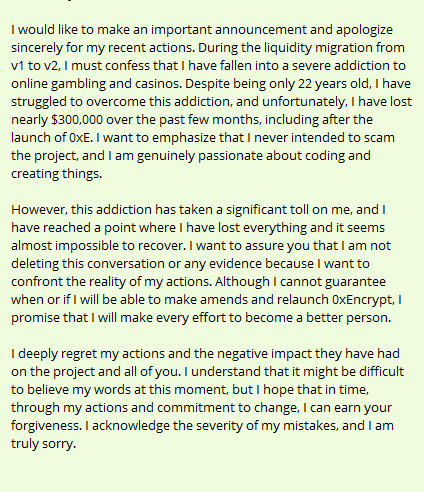The height and width of the screenshot is (492, 424).
Task: Click the "$300,000" amount in the text
Action: [77, 120]
